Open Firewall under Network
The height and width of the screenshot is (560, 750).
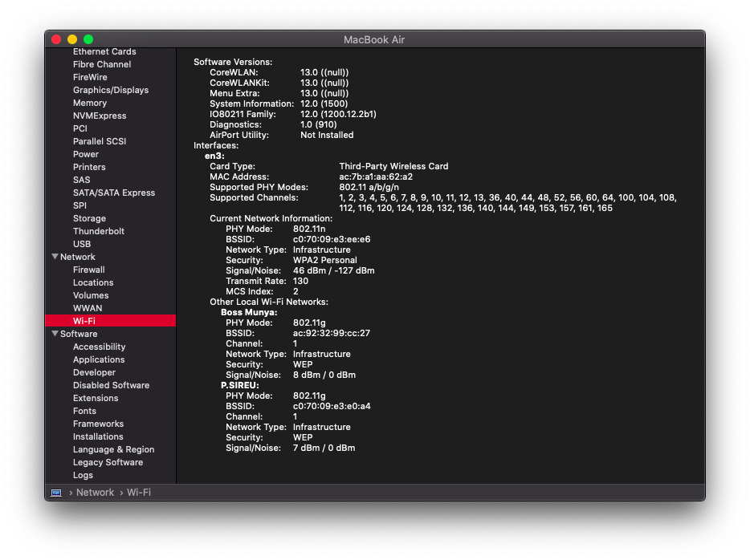[88, 270]
